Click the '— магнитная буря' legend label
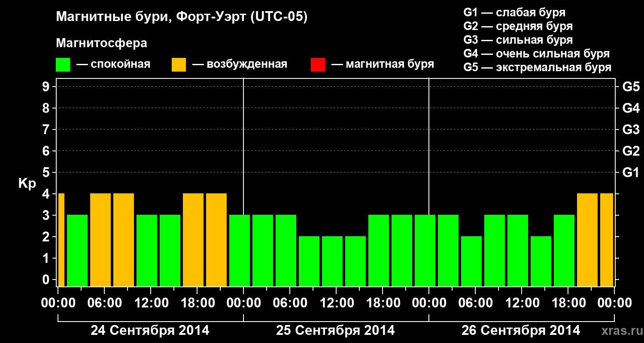 [x=383, y=64]
